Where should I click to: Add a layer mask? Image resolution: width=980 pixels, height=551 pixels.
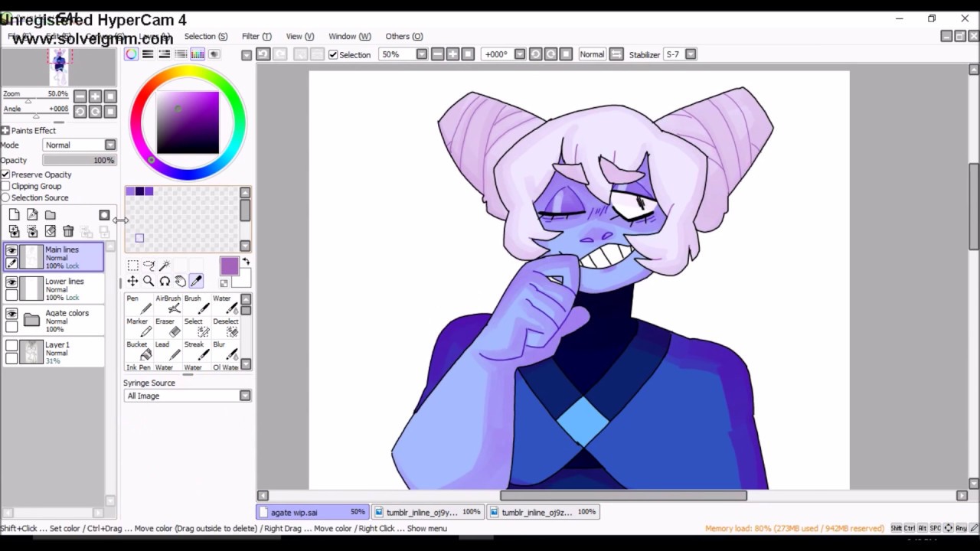click(104, 215)
